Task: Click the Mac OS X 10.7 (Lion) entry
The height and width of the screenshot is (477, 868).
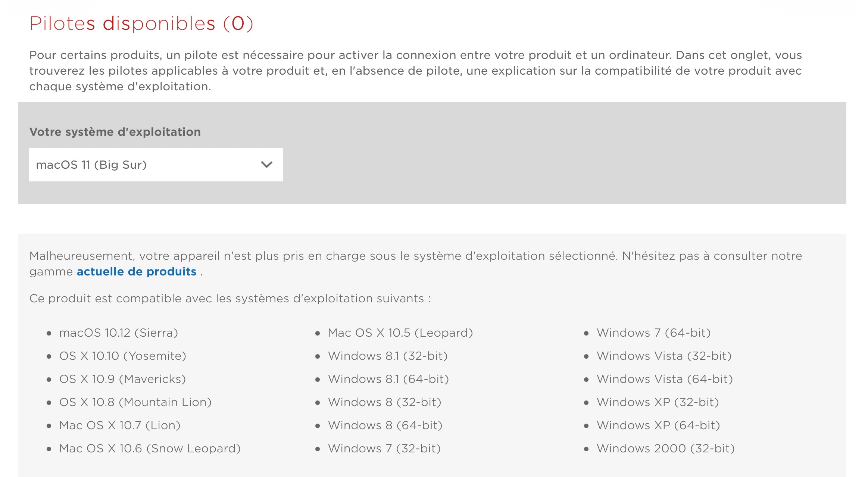Action: pos(120,425)
